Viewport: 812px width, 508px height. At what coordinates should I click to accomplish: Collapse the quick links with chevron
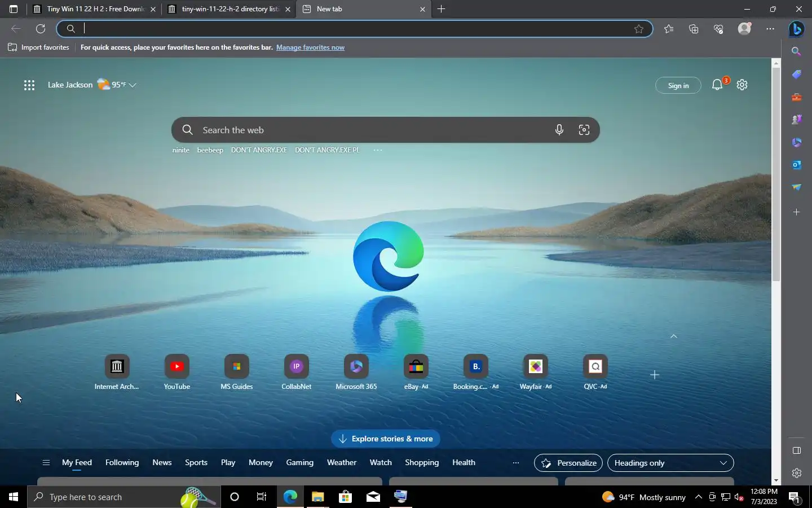pyautogui.click(x=673, y=336)
